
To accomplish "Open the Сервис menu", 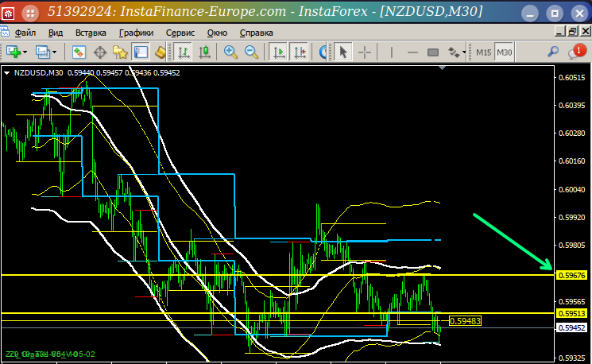I will 180,33.
